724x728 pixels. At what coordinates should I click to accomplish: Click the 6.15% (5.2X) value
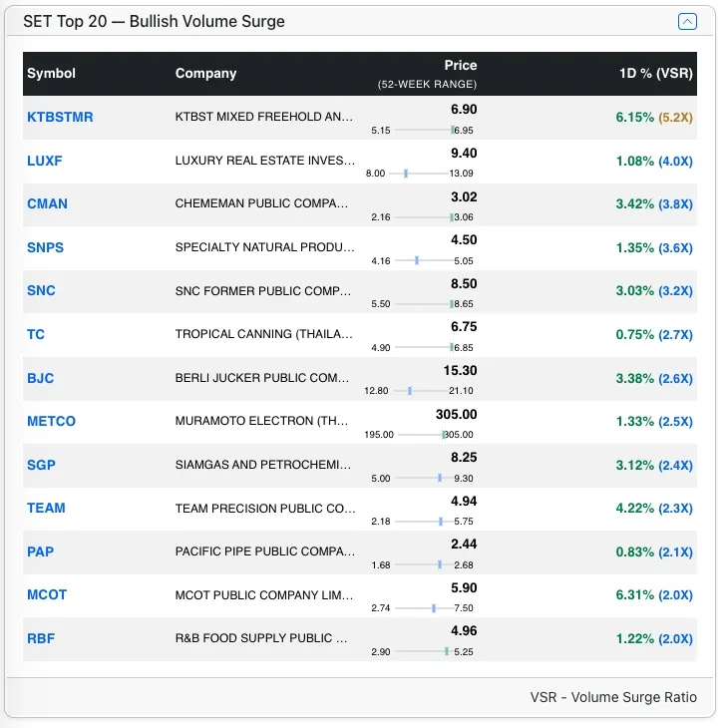[x=654, y=117]
